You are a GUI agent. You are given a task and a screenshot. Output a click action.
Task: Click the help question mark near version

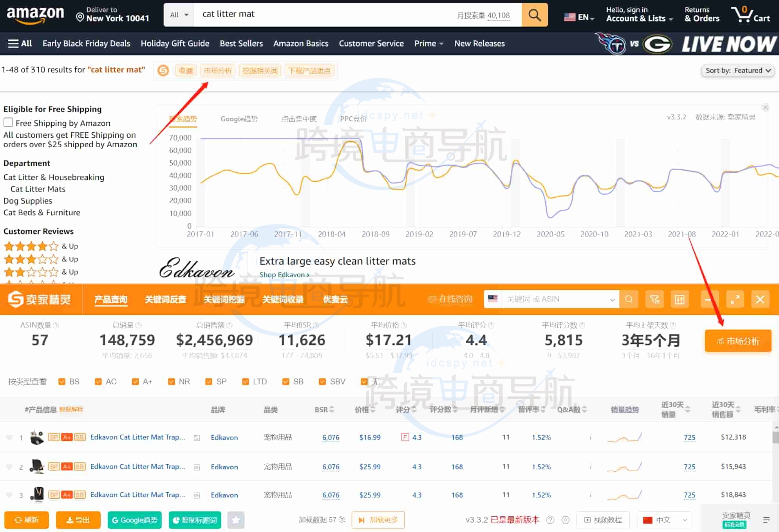[x=550, y=520]
